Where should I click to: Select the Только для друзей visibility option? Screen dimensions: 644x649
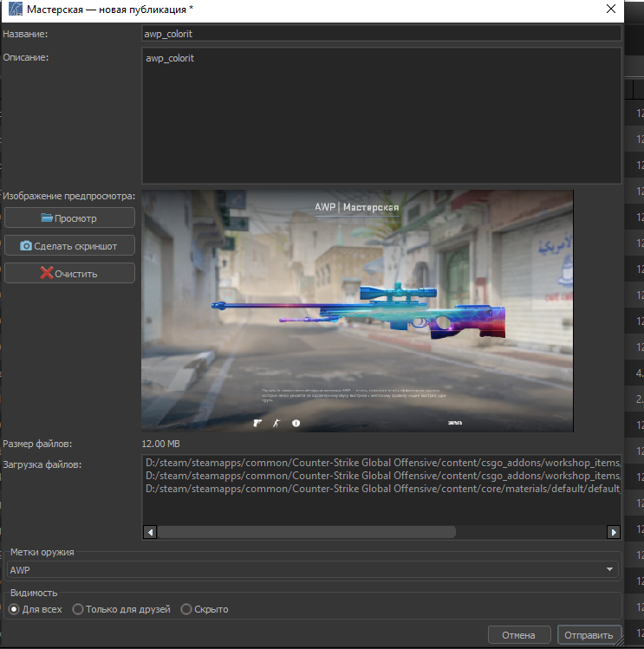78,609
